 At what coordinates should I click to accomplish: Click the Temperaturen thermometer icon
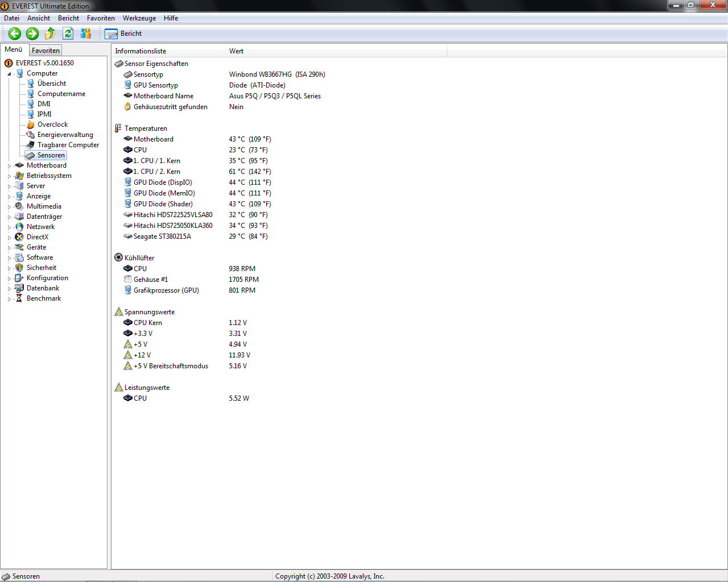click(x=118, y=128)
